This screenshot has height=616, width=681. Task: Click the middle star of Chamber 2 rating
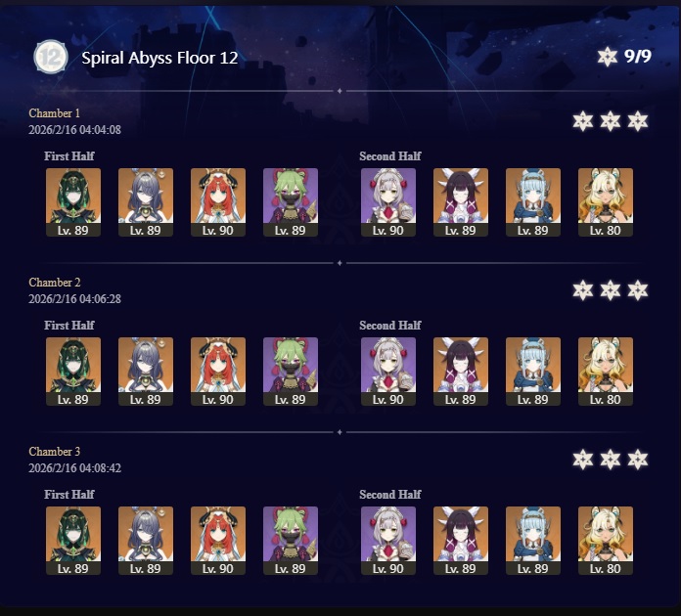[x=611, y=290]
